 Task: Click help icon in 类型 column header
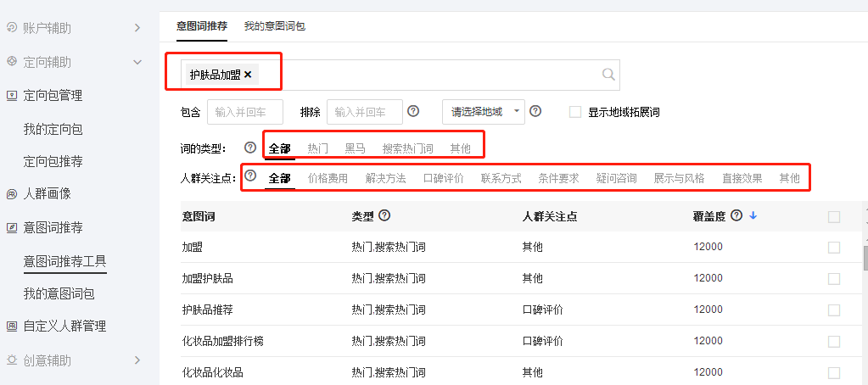384,216
